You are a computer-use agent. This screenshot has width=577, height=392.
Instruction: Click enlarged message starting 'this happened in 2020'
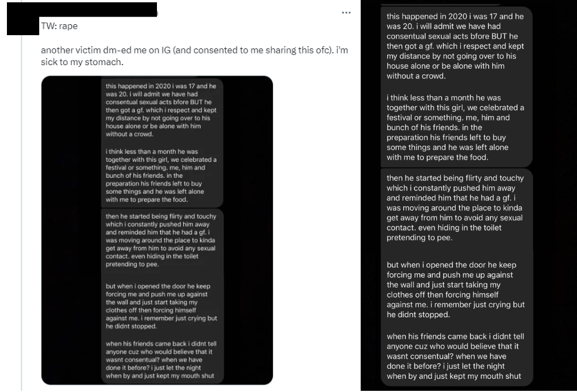pos(455,46)
